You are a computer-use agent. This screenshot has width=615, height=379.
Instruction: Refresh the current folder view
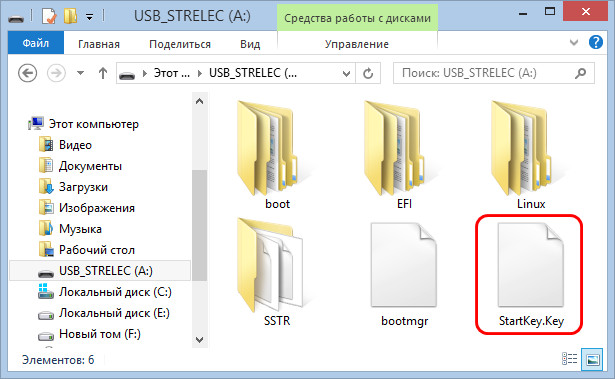(x=368, y=73)
